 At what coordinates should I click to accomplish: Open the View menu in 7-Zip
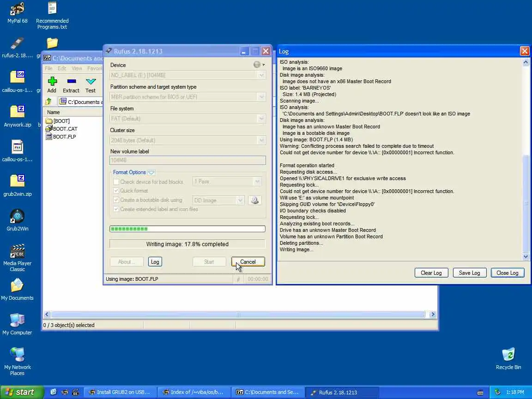click(x=77, y=68)
